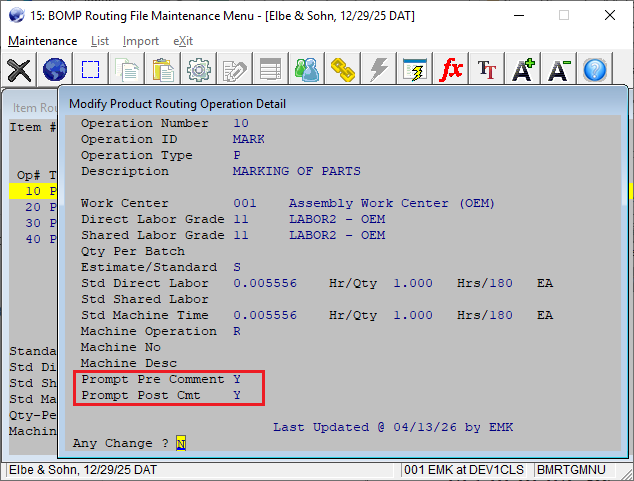Screen dimensions: 634x481
Task: Click the copy documents toolbar icon
Action: pos(127,70)
